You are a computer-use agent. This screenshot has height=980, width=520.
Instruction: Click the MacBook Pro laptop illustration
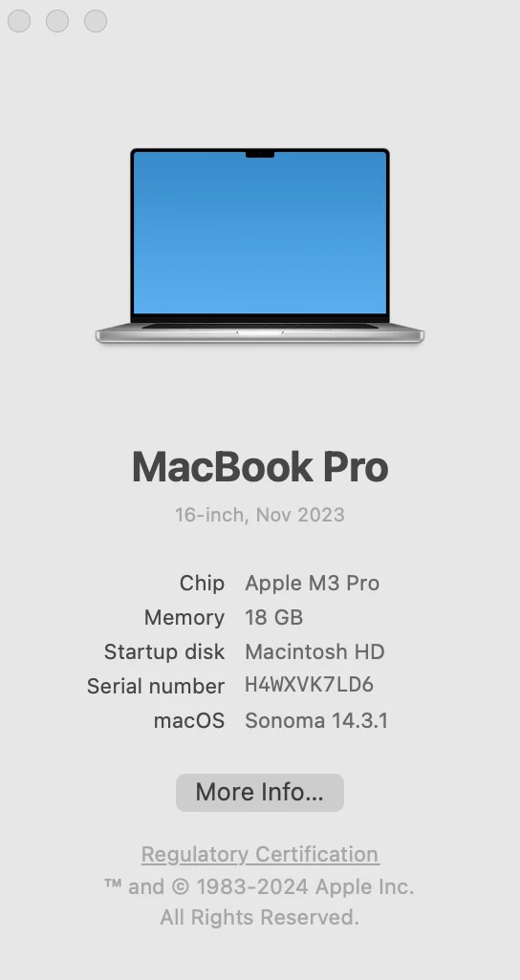pos(260,245)
